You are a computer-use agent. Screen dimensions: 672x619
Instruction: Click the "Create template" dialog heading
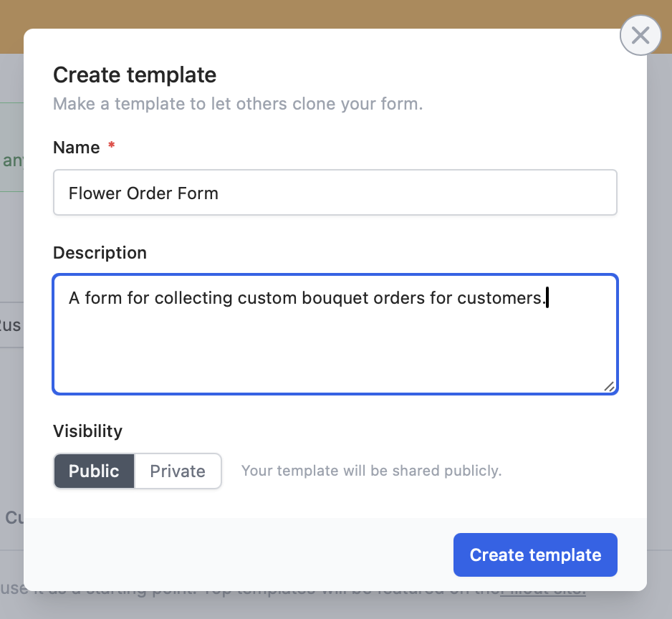tap(135, 75)
